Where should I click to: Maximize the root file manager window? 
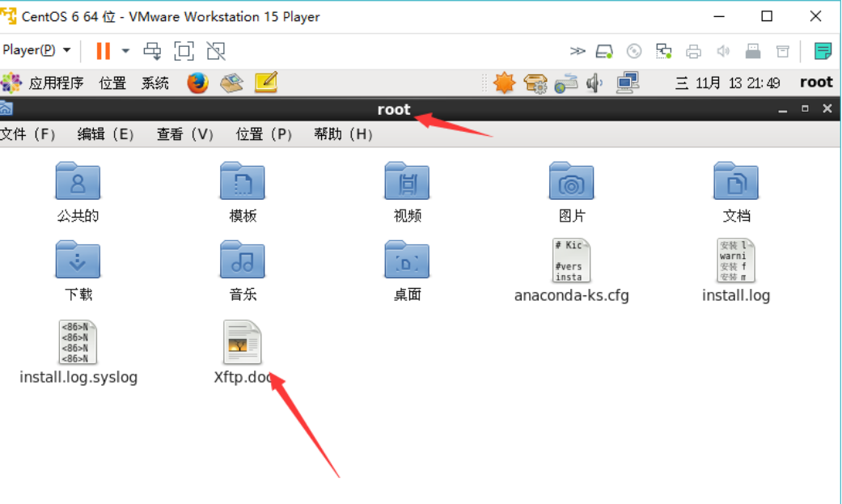click(805, 108)
